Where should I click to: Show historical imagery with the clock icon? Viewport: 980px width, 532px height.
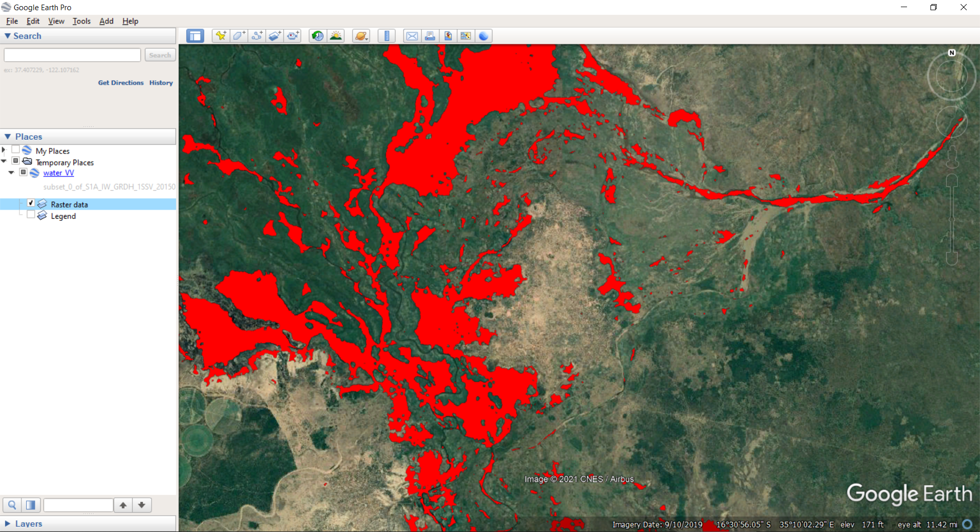pos(317,36)
